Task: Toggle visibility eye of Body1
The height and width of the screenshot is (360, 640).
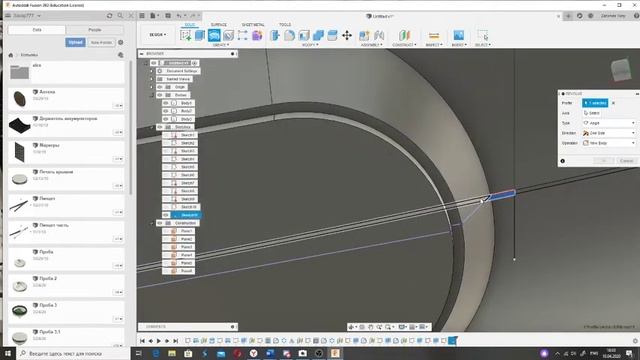Action: pyautogui.click(x=166, y=103)
